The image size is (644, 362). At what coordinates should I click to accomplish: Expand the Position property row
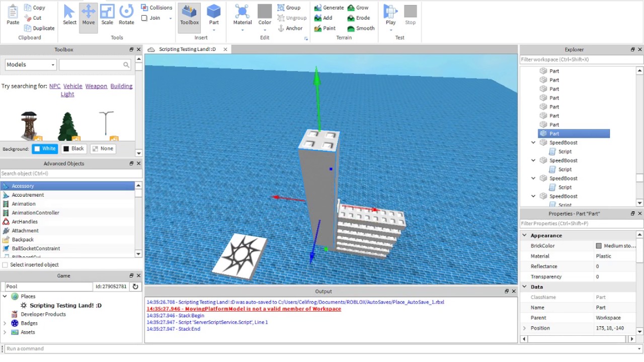(x=524, y=328)
